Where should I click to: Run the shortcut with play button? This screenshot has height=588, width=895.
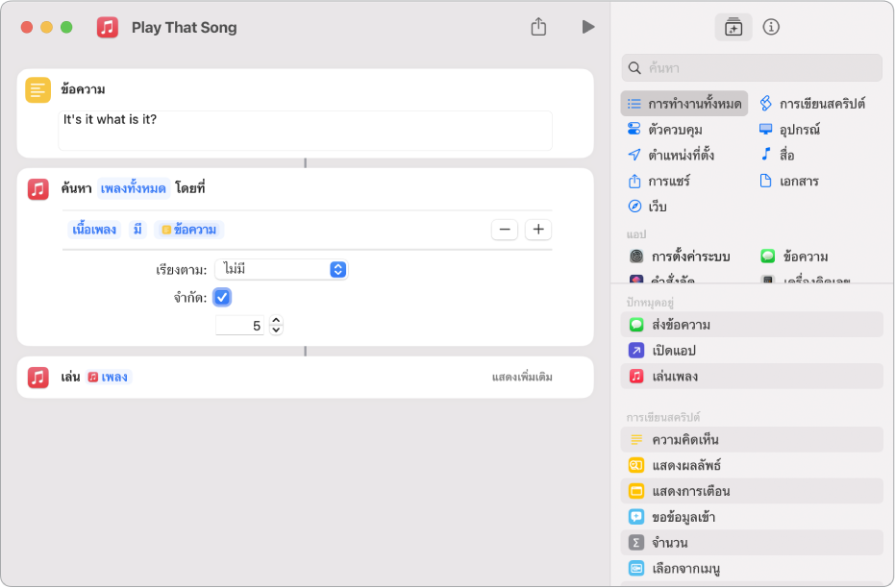[x=587, y=27]
